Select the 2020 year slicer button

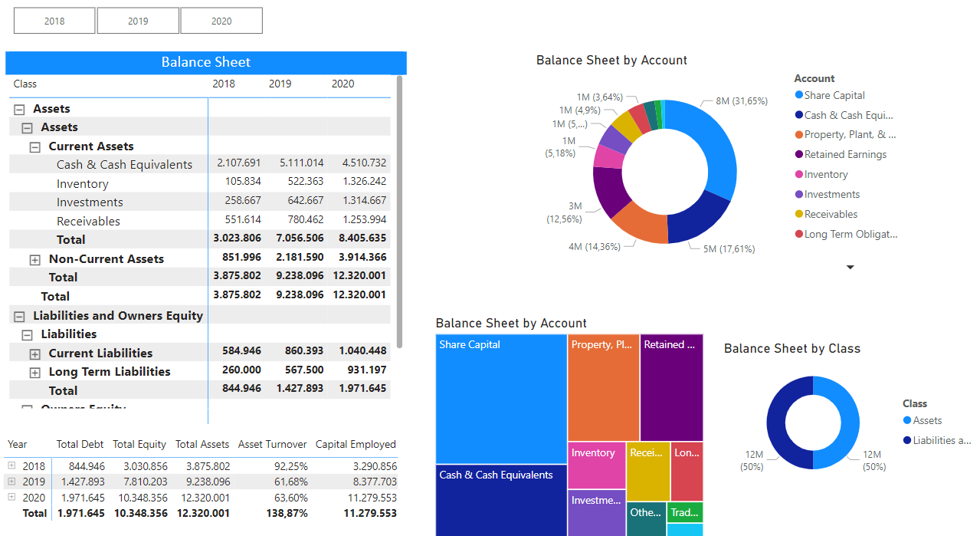click(x=221, y=21)
